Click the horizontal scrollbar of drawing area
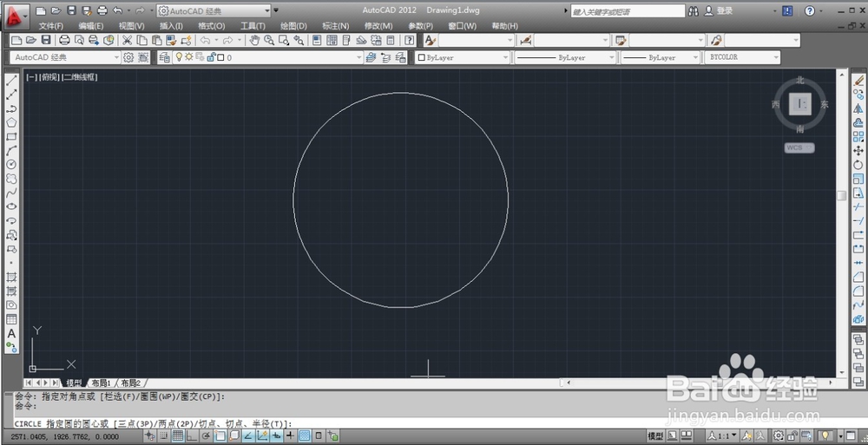 pos(700,383)
